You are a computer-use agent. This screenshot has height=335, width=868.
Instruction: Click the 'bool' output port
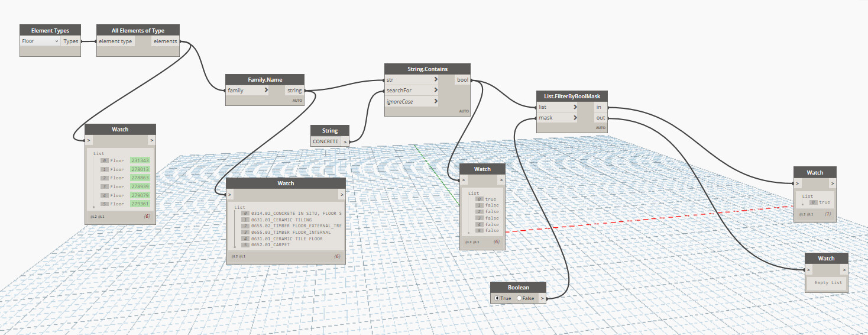click(463, 79)
